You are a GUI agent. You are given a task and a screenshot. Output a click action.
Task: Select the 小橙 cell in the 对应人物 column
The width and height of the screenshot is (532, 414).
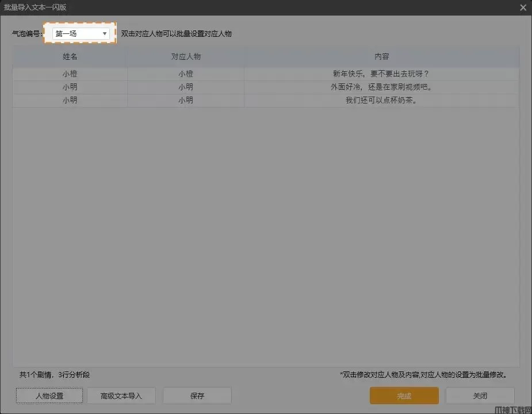pyautogui.click(x=185, y=74)
